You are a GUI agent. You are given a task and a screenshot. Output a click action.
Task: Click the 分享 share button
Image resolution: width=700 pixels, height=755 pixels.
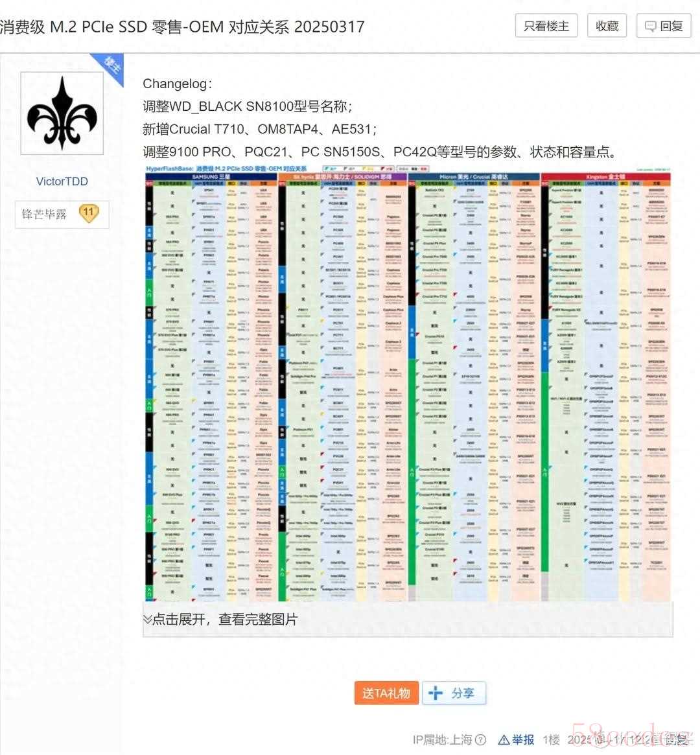(454, 693)
